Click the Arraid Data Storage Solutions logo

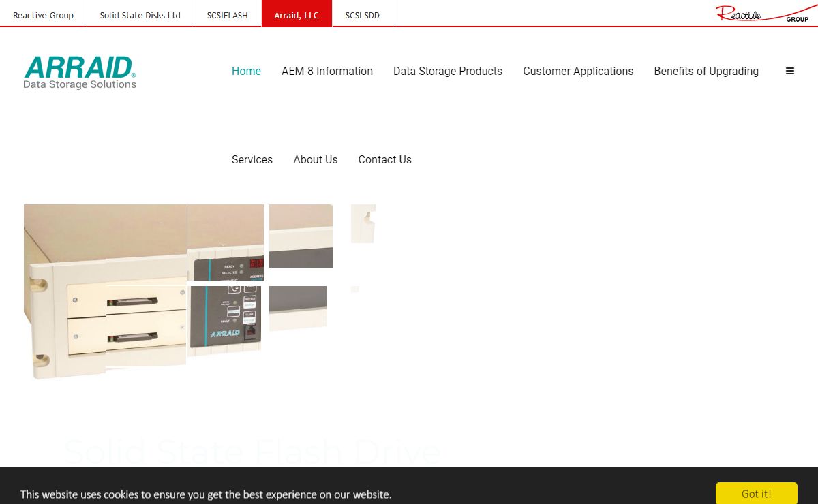(80, 72)
